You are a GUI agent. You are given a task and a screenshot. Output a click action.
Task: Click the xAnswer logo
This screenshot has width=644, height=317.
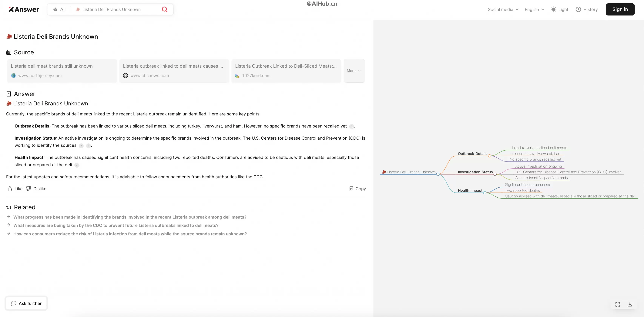point(24,9)
